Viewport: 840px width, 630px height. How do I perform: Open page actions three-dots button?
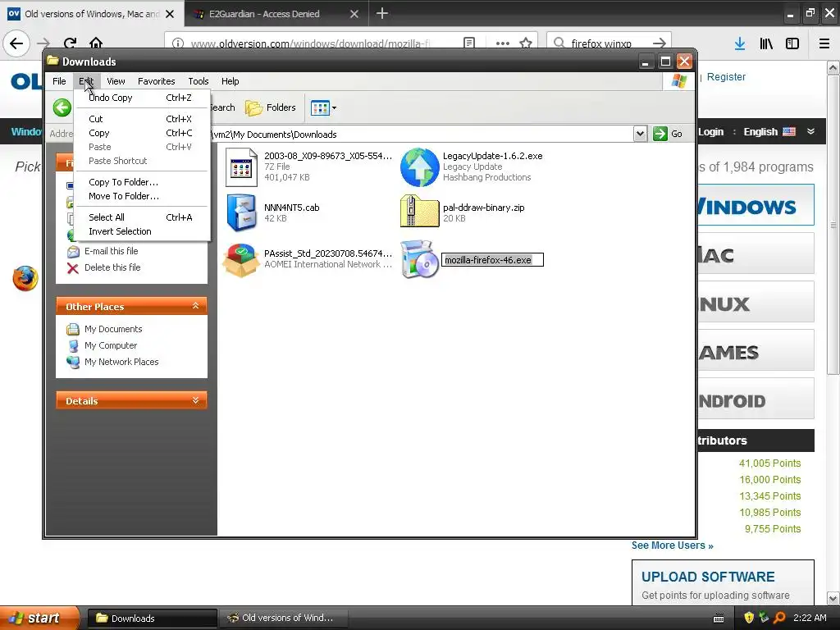click(503, 43)
